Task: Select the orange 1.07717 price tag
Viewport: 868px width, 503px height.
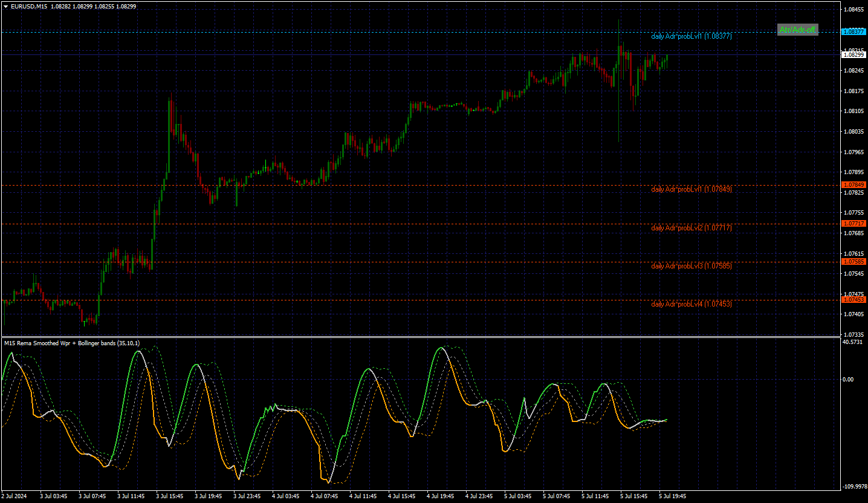Action: click(854, 224)
